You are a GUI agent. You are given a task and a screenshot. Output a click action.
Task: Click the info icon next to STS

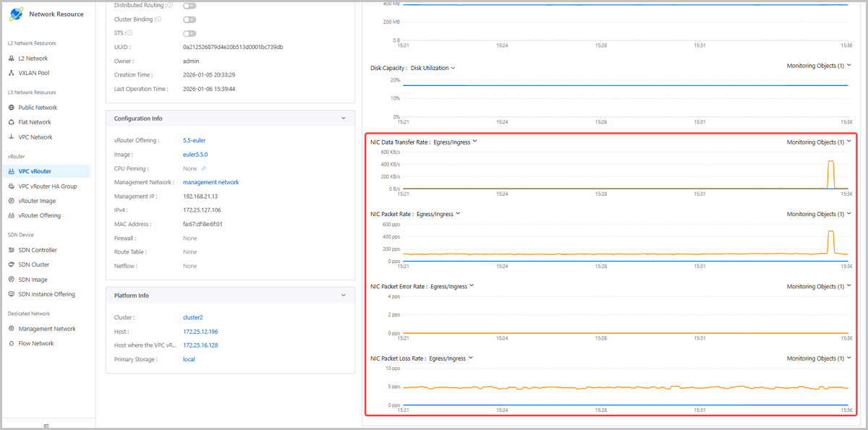point(129,33)
